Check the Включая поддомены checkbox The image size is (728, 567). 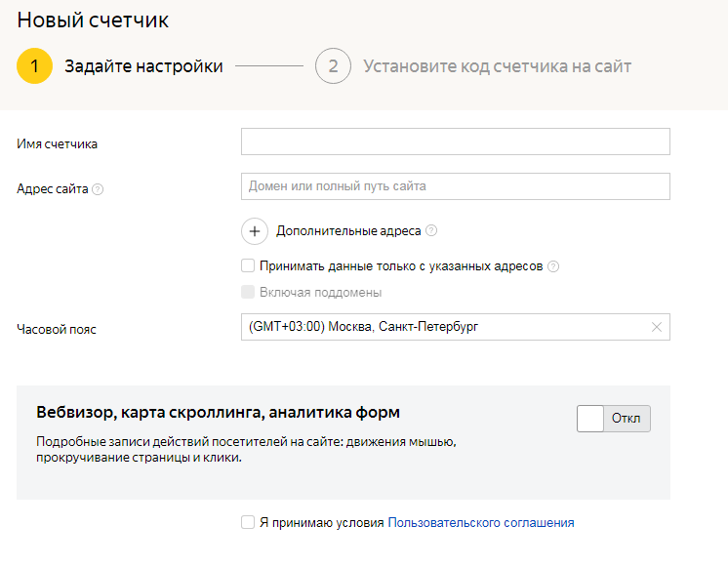pyautogui.click(x=248, y=292)
